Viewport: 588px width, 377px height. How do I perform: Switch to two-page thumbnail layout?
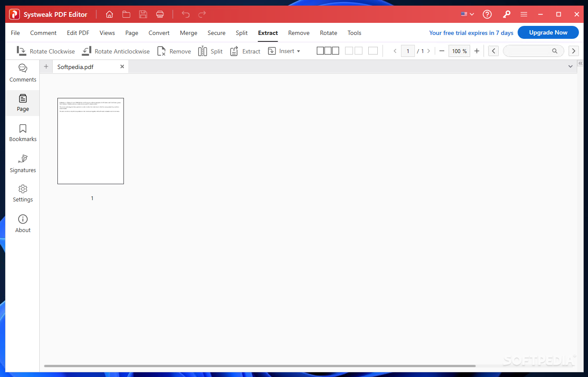click(354, 51)
